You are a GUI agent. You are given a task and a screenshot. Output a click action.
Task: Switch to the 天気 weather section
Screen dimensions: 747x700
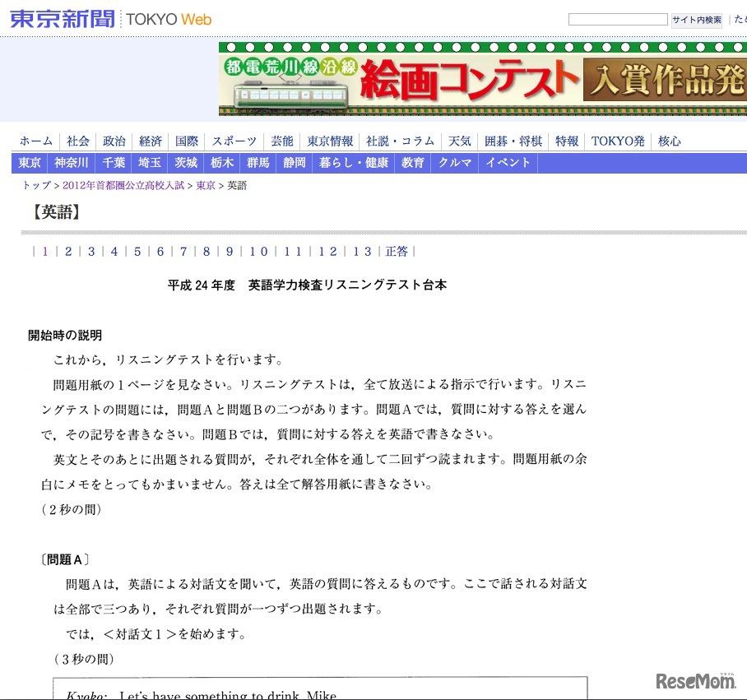460,141
